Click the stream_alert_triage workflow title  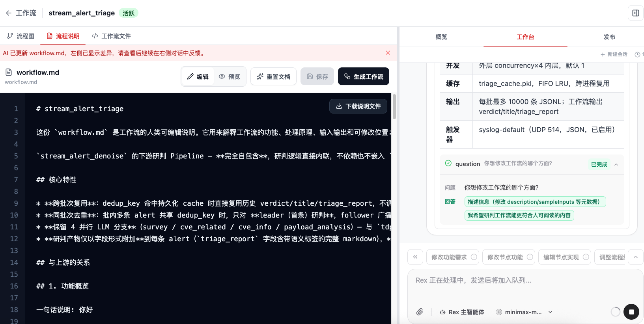click(82, 13)
